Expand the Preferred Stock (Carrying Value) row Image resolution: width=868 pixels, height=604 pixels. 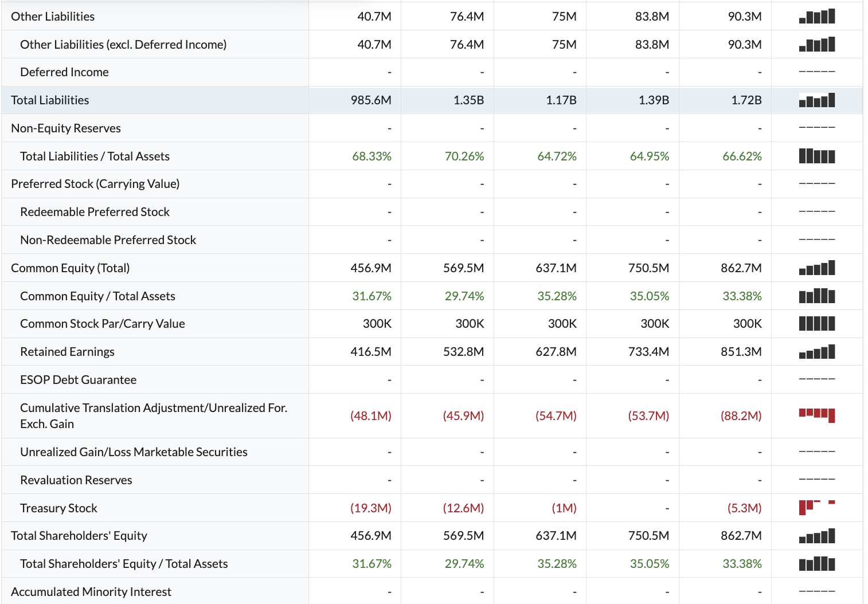point(95,183)
